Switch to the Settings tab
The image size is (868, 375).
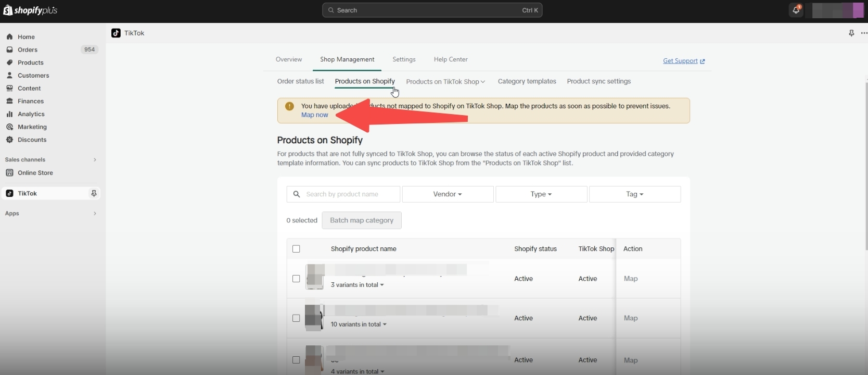404,59
